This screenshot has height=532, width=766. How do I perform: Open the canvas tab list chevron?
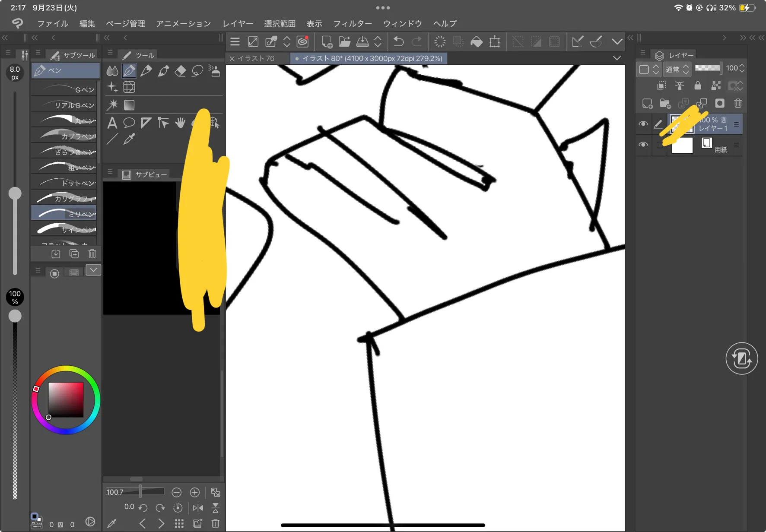pyautogui.click(x=617, y=58)
